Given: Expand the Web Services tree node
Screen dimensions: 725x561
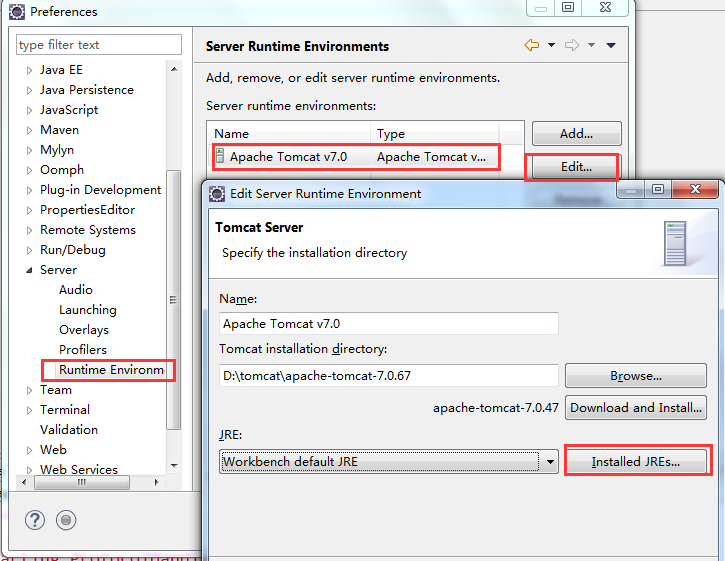Looking at the screenshot, I should [x=29, y=470].
